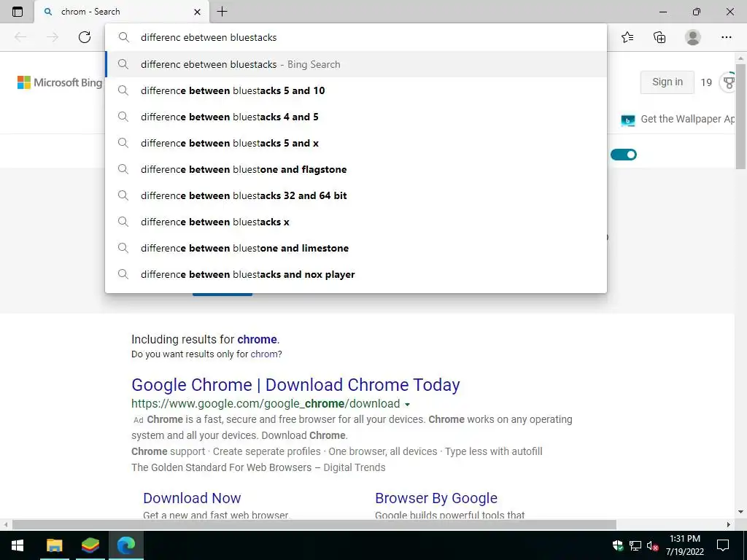Viewport: 747px width, 560px height.
Task: Open Microsoft Rewards trophy icon
Action: pos(729,82)
